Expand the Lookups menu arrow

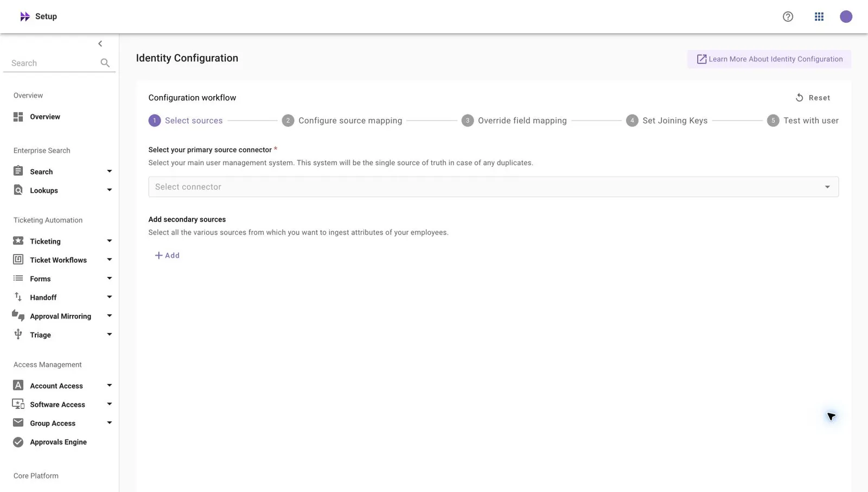click(x=110, y=190)
